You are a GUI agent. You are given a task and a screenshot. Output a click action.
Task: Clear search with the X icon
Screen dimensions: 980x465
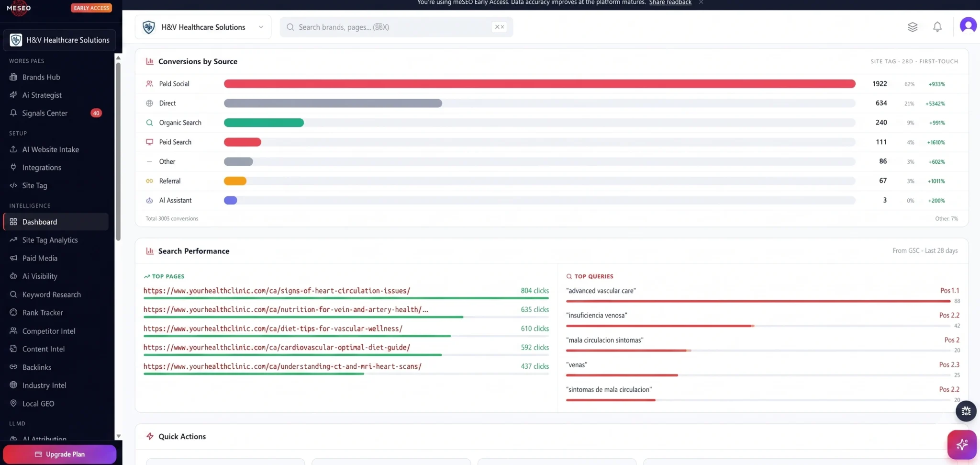(x=499, y=27)
